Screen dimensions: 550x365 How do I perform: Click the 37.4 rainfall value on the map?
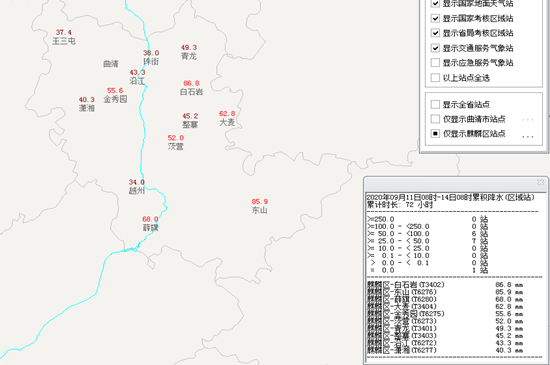click(x=63, y=32)
